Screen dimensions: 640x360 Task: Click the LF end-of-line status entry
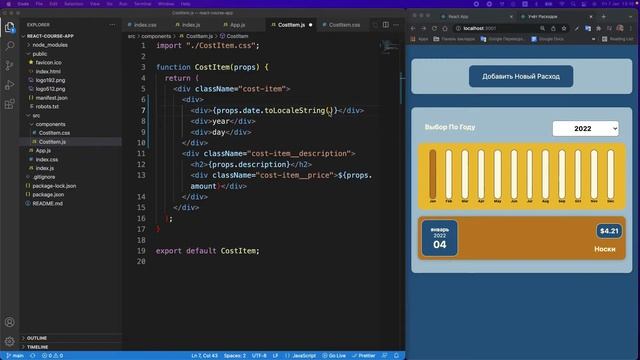click(276, 356)
